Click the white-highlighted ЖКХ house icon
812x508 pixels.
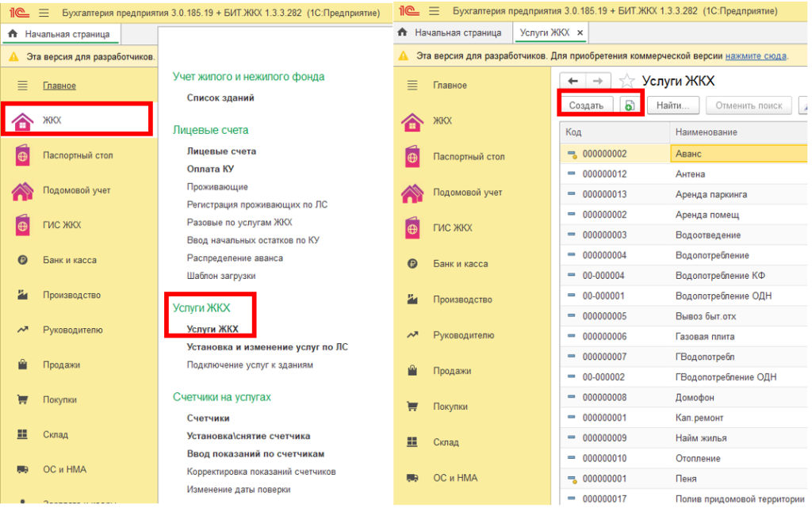click(x=21, y=120)
